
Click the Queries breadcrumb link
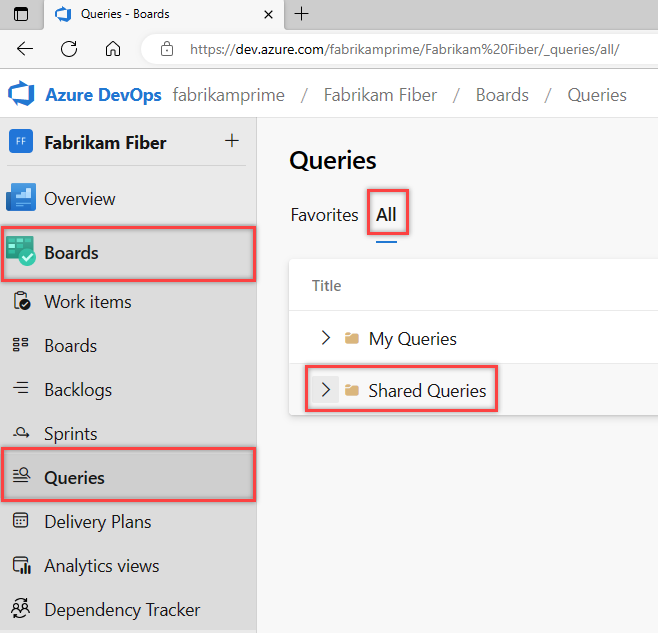click(597, 95)
